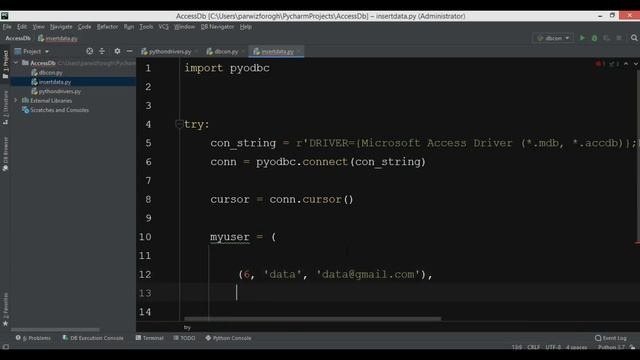Open the Run menu
640x360 pixels.
point(129,27)
